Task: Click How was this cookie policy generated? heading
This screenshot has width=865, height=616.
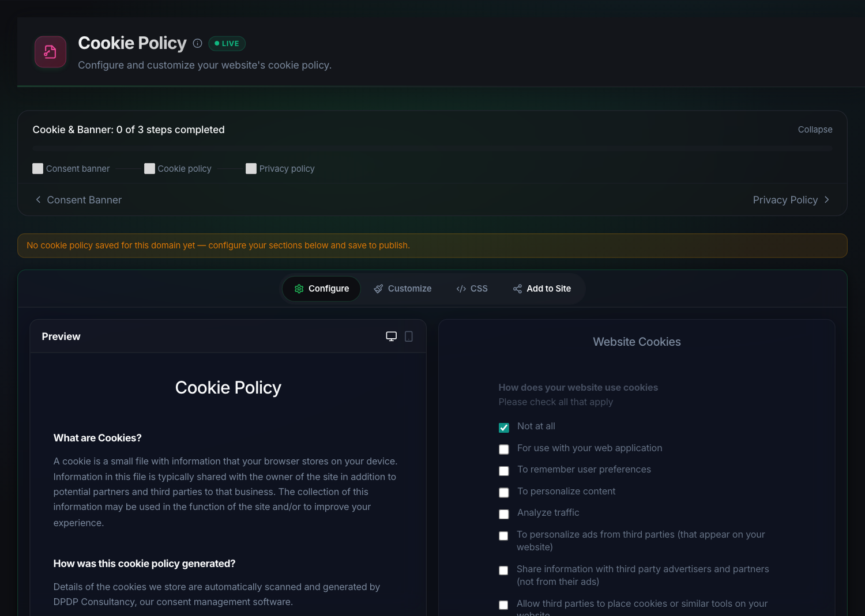Action: point(144,564)
